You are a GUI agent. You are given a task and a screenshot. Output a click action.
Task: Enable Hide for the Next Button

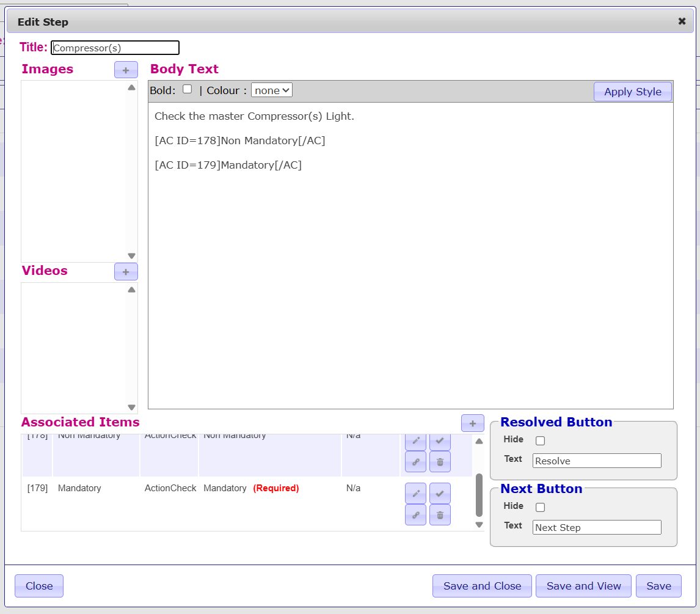click(540, 507)
